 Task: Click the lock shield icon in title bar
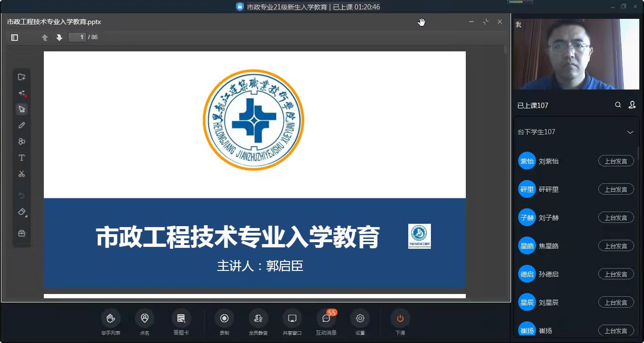tap(240, 7)
